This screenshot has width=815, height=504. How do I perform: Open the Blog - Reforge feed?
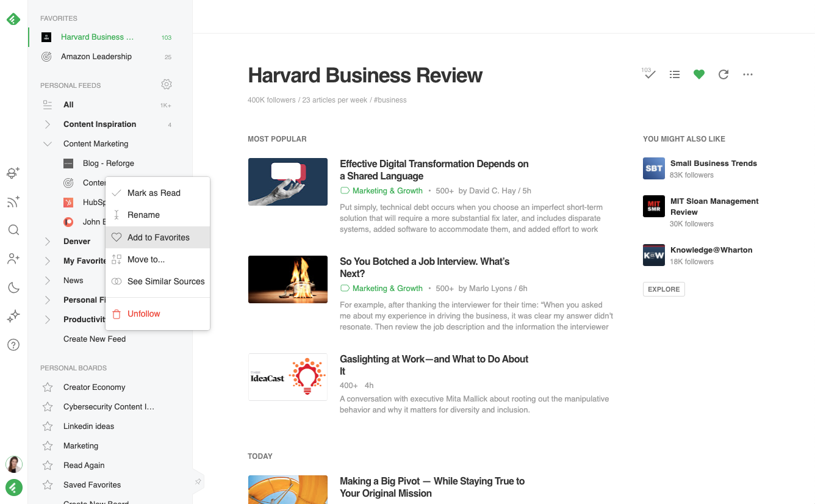pos(109,164)
